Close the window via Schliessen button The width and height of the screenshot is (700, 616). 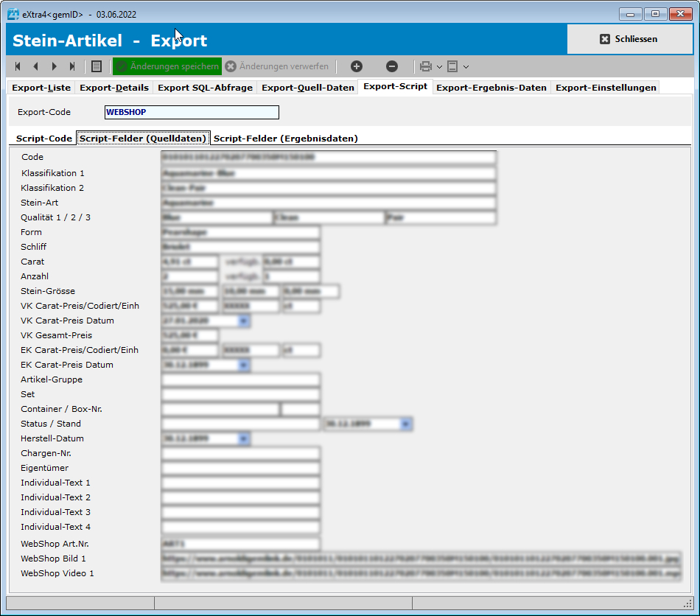click(x=630, y=39)
